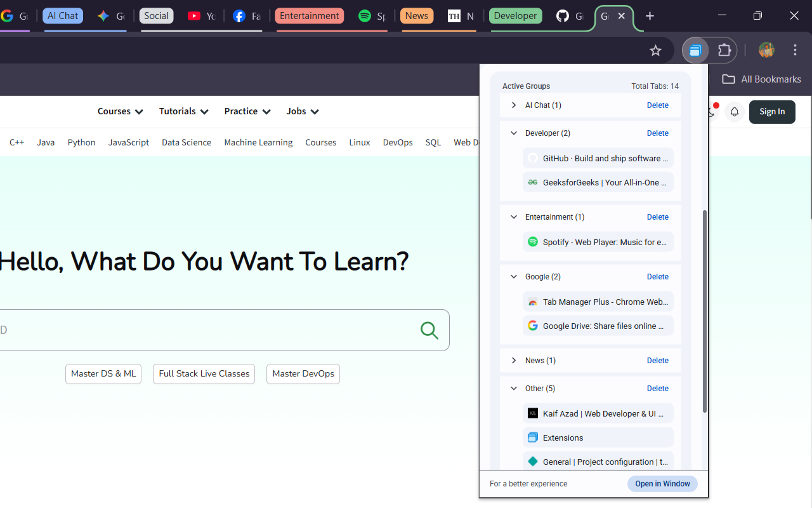The width and height of the screenshot is (812, 508).
Task: Expand the AI Chat group in popup
Action: [x=514, y=105]
